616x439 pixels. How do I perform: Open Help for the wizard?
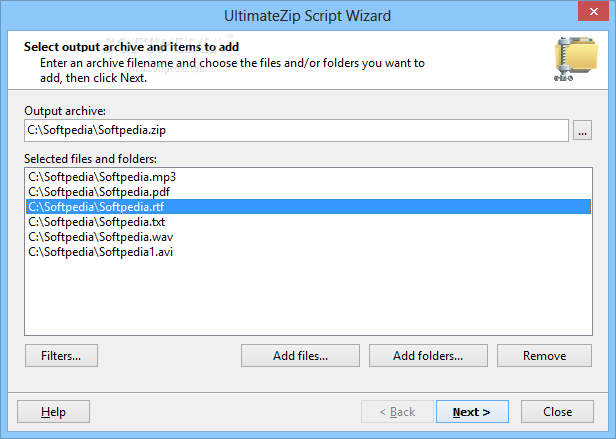[x=53, y=411]
